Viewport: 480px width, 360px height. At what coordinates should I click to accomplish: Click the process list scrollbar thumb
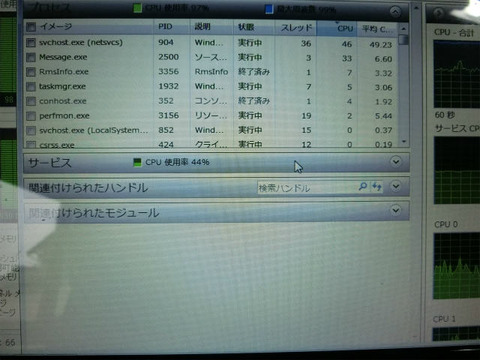(404, 40)
